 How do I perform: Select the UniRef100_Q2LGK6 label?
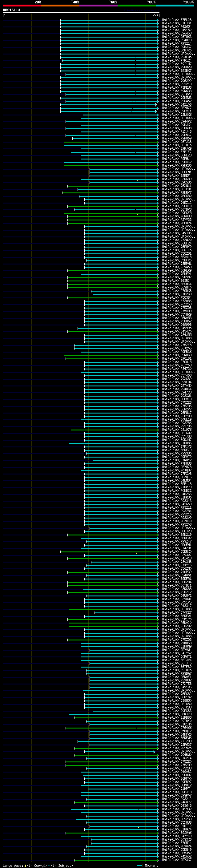pos(177,115)
